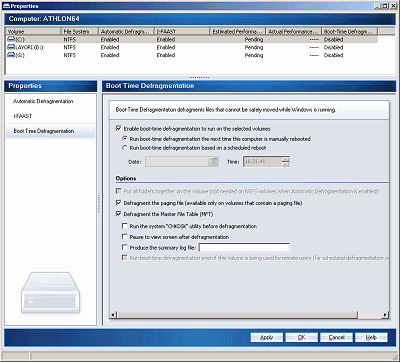Click horizontal scrollbar right arrow
This screenshot has width=400, height=362.
[x=386, y=315]
